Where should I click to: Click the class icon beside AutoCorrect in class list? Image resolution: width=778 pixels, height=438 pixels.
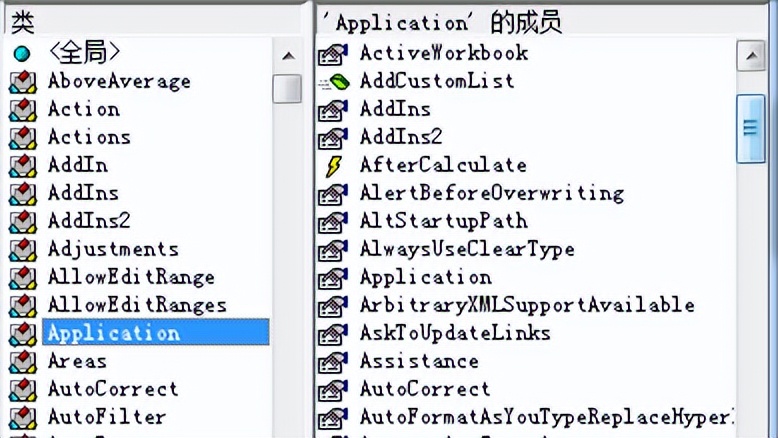click(x=23, y=389)
